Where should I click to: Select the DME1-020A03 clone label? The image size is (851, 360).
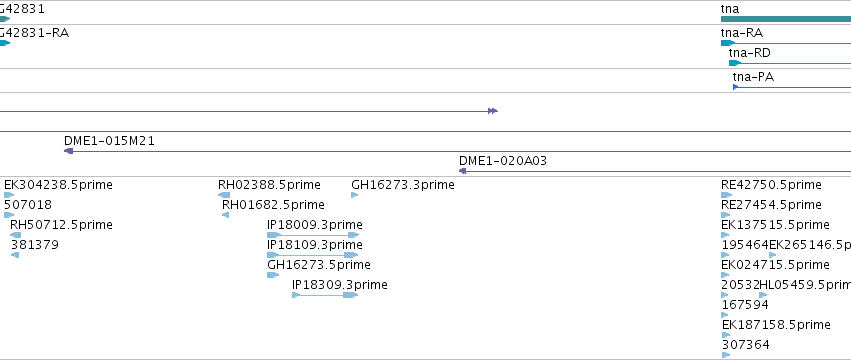click(503, 161)
